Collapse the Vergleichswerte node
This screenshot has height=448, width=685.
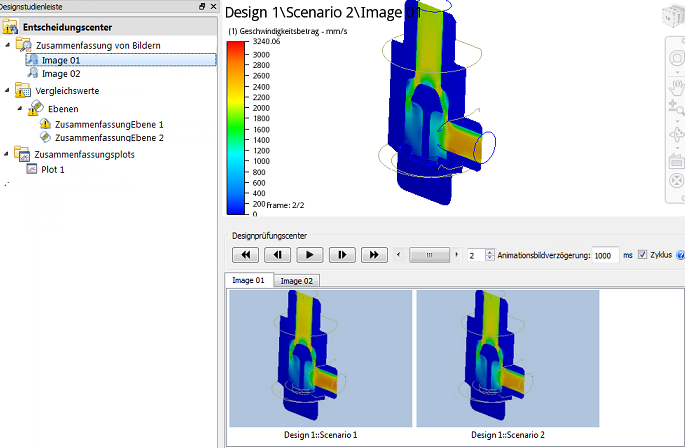[7, 90]
